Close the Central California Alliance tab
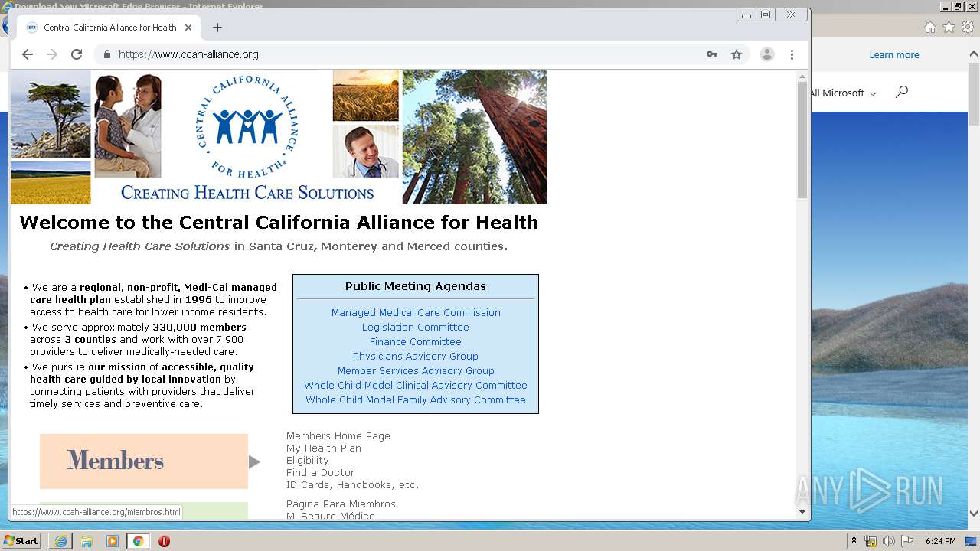 [x=188, y=28]
